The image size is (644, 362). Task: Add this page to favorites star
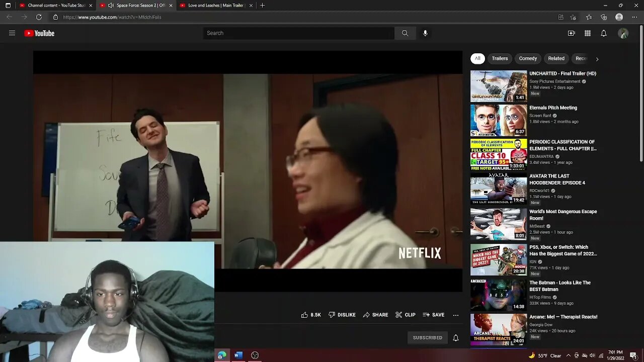pyautogui.click(x=573, y=17)
